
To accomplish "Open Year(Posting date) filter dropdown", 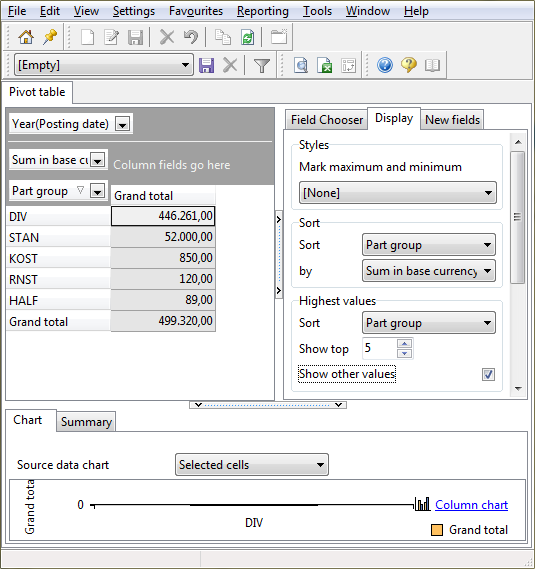I will [x=123, y=124].
